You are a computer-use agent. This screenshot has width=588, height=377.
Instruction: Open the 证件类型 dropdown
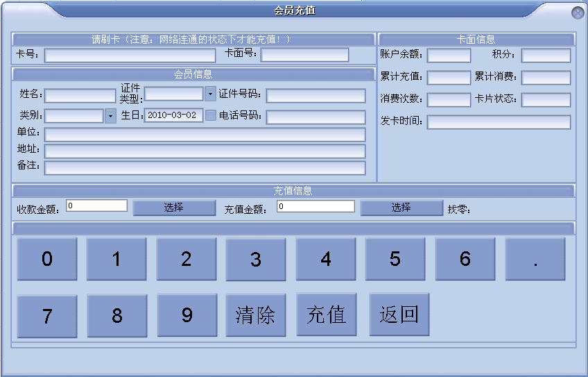[210, 94]
